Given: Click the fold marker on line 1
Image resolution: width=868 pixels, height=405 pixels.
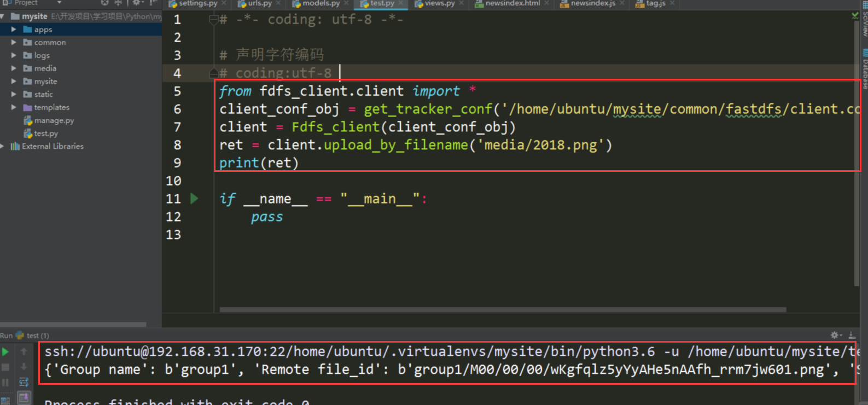Looking at the screenshot, I should pos(214,20).
